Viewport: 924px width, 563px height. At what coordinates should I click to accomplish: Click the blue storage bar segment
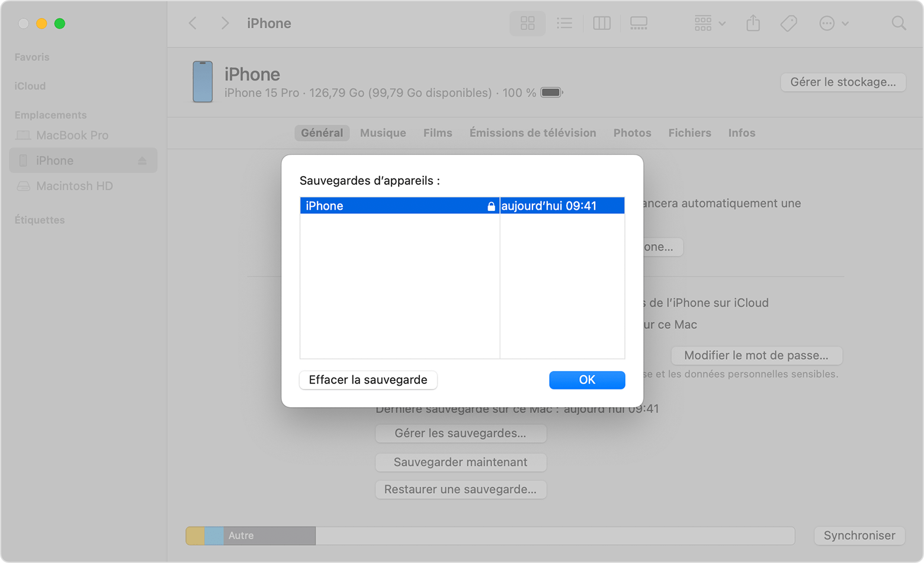pos(214,536)
